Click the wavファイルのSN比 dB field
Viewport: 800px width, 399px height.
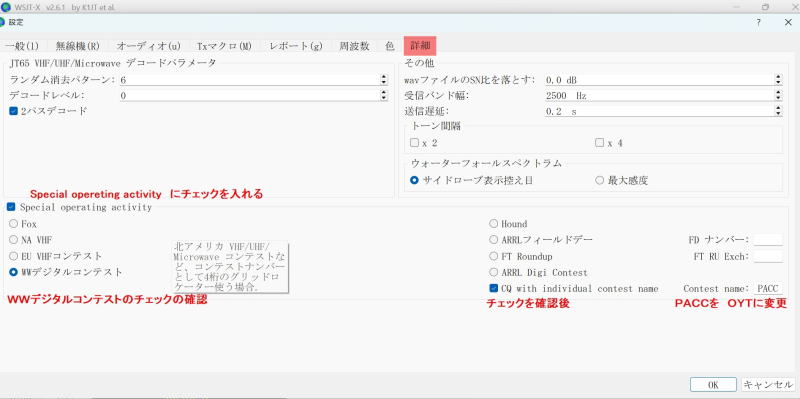coord(659,80)
